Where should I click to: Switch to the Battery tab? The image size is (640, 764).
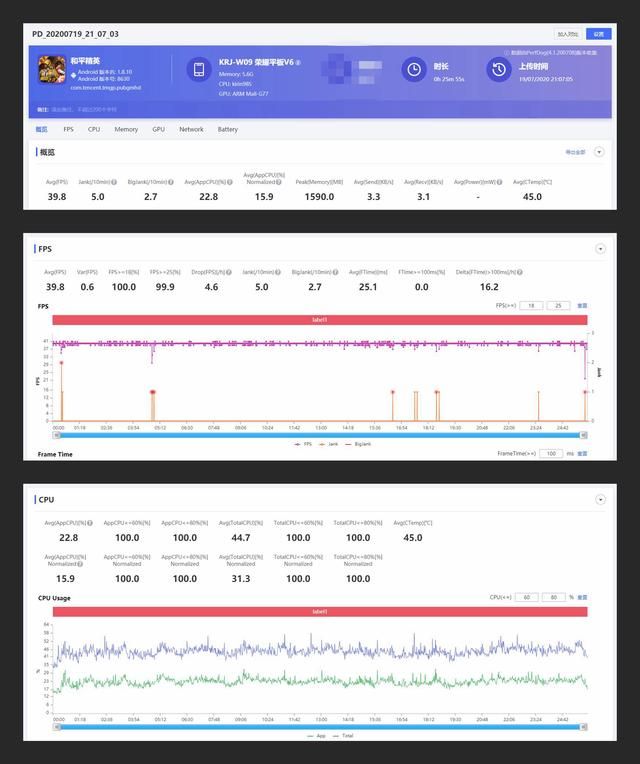(227, 129)
